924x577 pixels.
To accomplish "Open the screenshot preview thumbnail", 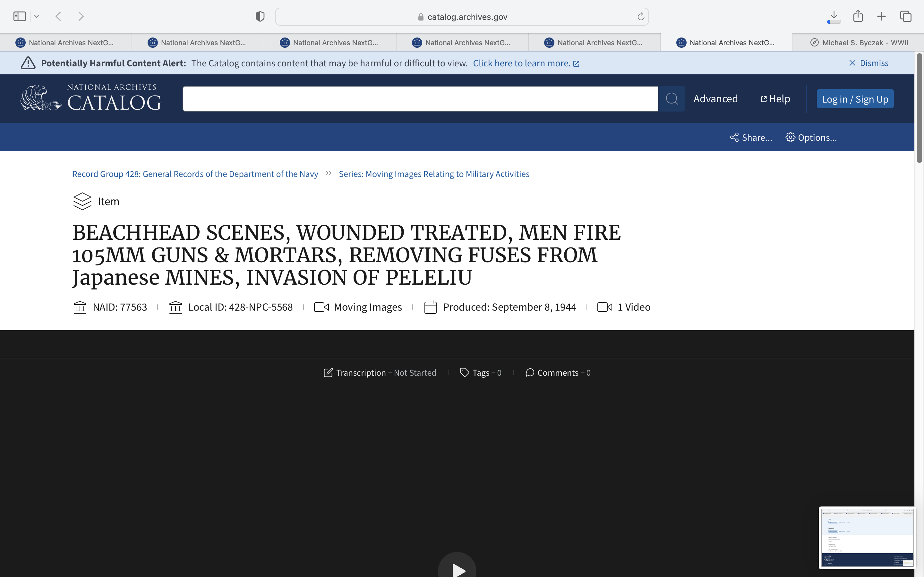I will (867, 537).
